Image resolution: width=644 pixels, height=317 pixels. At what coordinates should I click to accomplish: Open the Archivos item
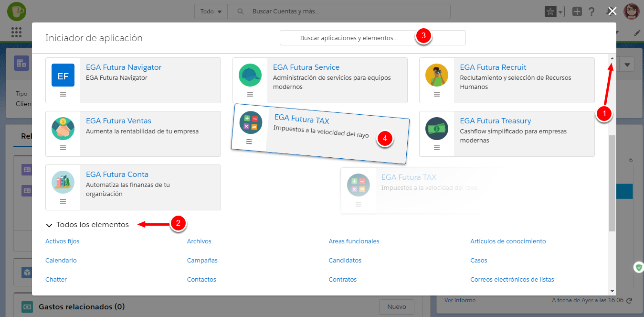199,241
